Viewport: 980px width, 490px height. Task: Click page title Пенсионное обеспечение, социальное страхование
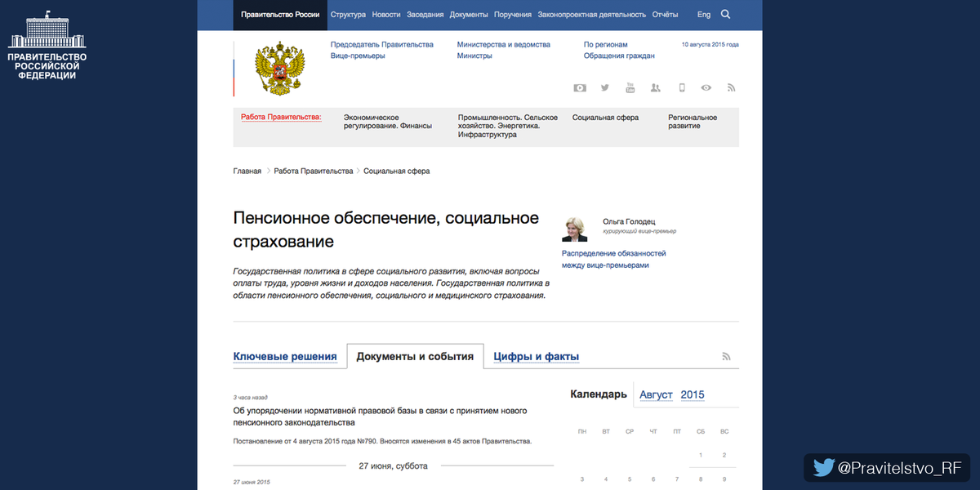tap(386, 229)
